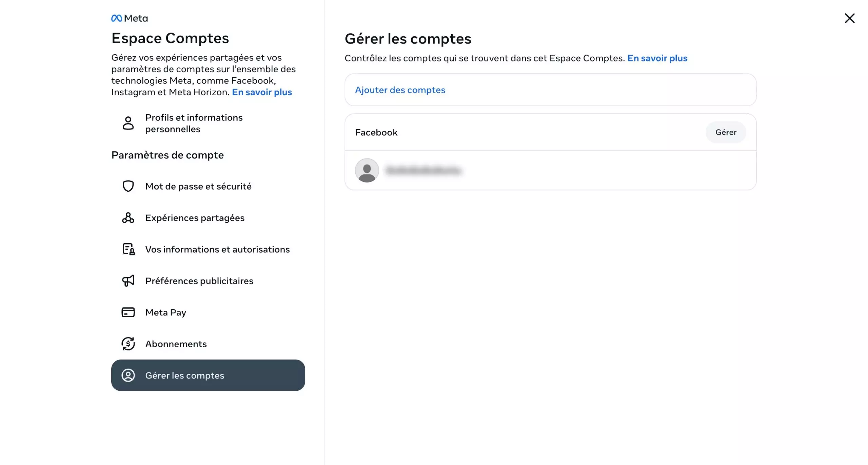Click the megaphone icon for ad preferences
868x465 pixels.
[x=128, y=281]
